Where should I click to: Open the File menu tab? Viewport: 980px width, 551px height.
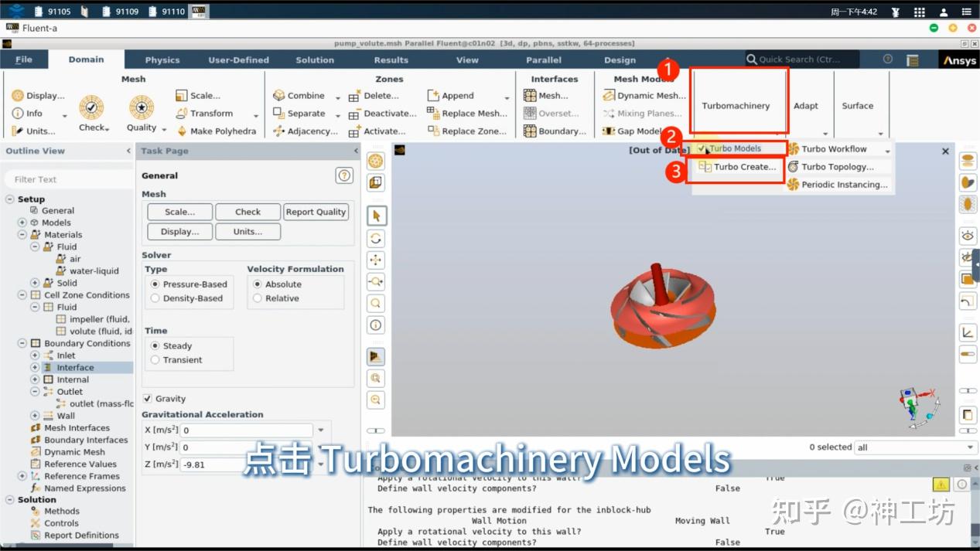tap(24, 60)
